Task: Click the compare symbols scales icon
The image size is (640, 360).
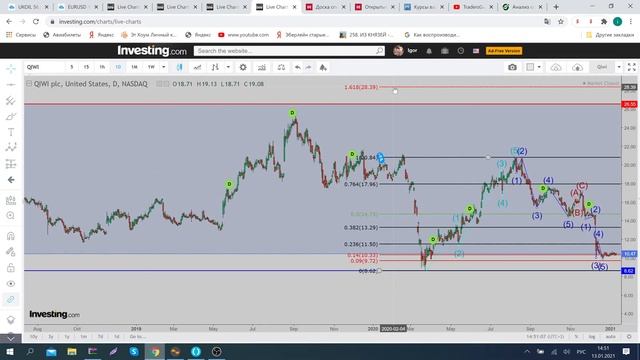Action: (x=281, y=67)
